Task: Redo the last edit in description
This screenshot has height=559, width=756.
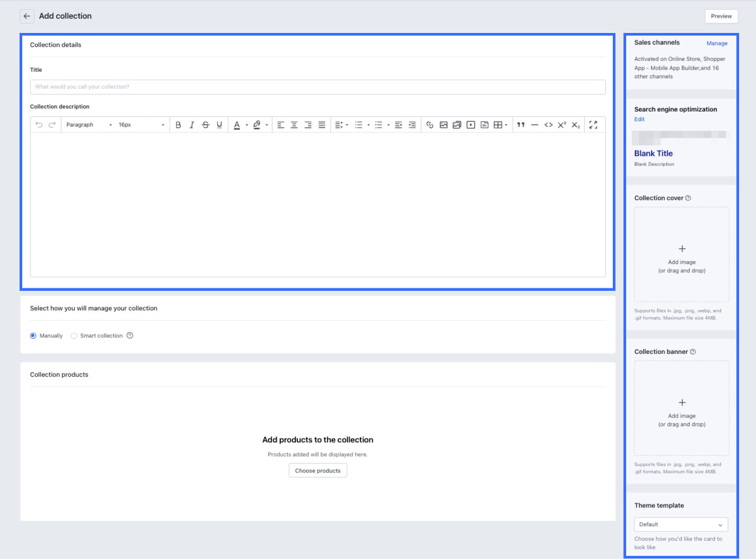Action: (52, 125)
